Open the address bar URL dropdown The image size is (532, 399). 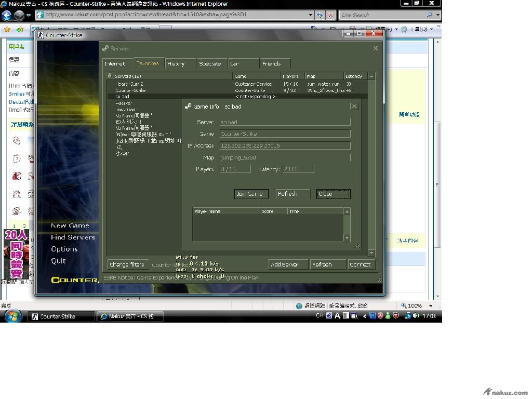coord(311,15)
